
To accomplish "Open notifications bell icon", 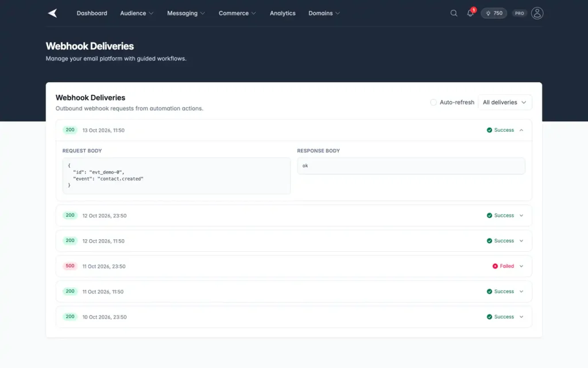I will [x=470, y=13].
